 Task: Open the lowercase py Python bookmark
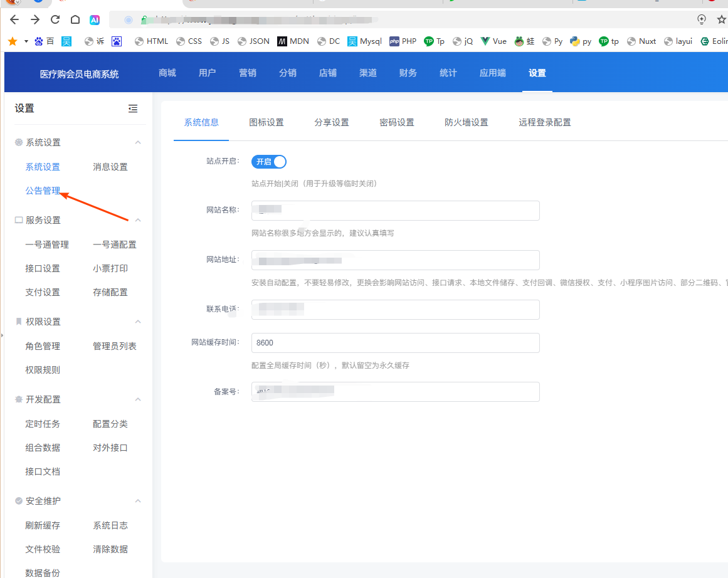tap(581, 41)
